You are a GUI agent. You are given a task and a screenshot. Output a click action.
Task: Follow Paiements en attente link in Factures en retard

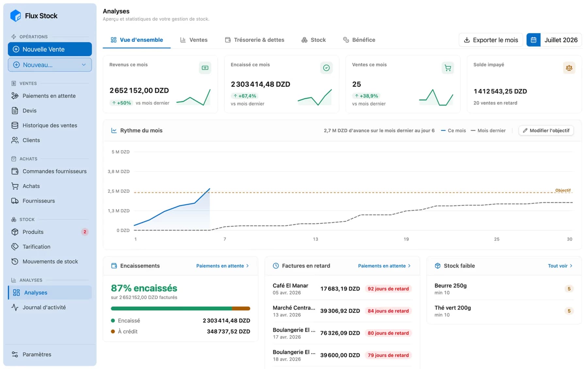point(384,266)
